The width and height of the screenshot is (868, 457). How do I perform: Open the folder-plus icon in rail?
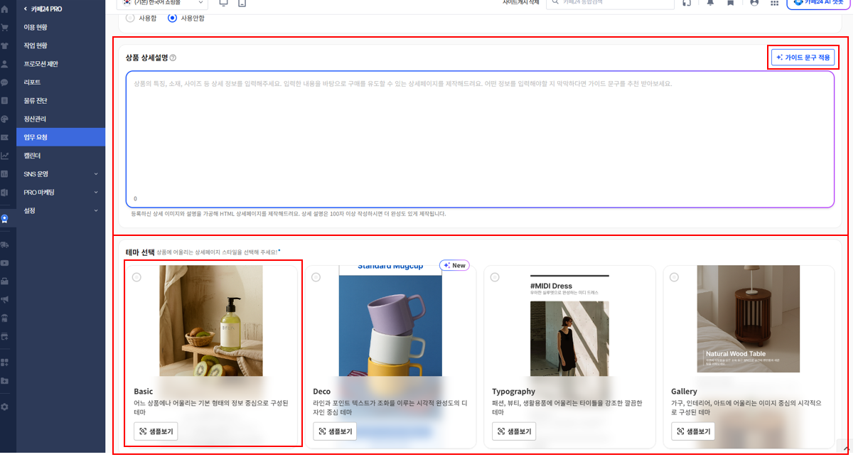click(x=5, y=380)
